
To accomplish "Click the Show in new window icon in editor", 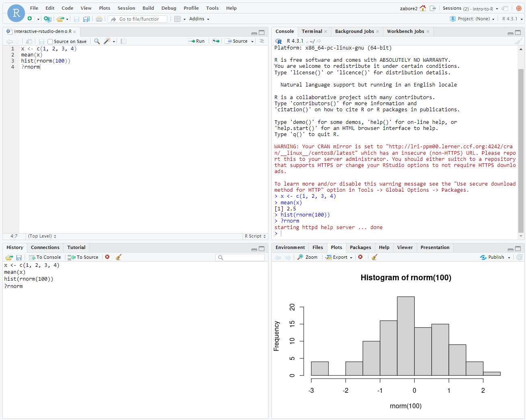I will [29, 41].
